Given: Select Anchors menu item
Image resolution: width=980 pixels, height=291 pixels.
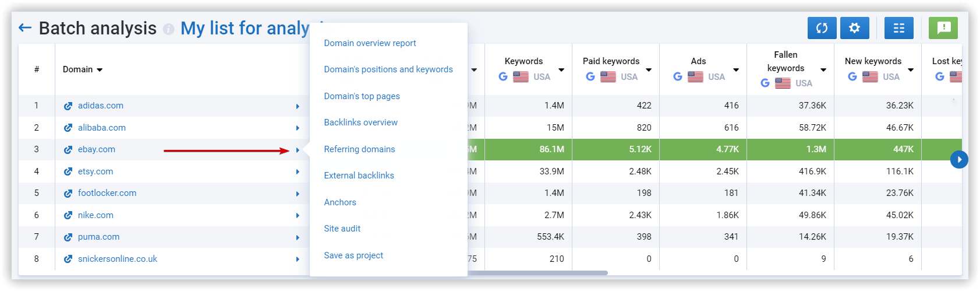Looking at the screenshot, I should click(x=340, y=202).
